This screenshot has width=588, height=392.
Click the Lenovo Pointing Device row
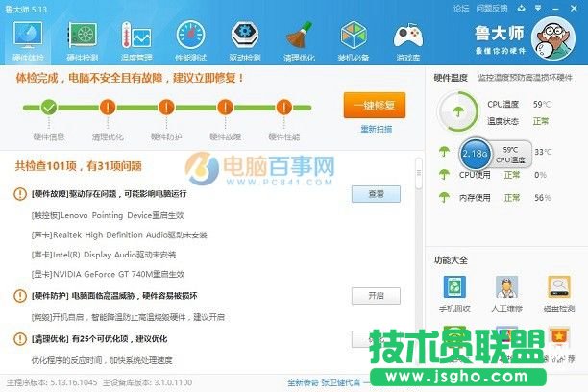click(108, 215)
